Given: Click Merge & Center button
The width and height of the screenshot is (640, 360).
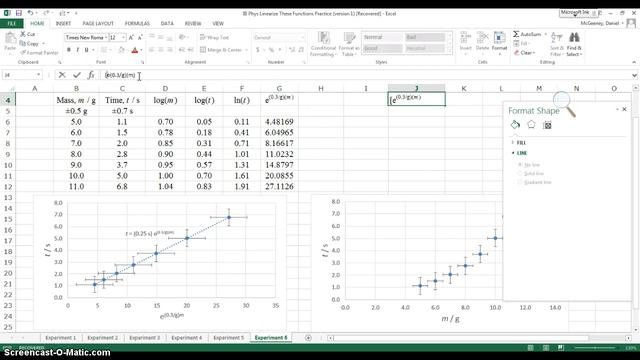Looking at the screenshot, I should [221, 50].
